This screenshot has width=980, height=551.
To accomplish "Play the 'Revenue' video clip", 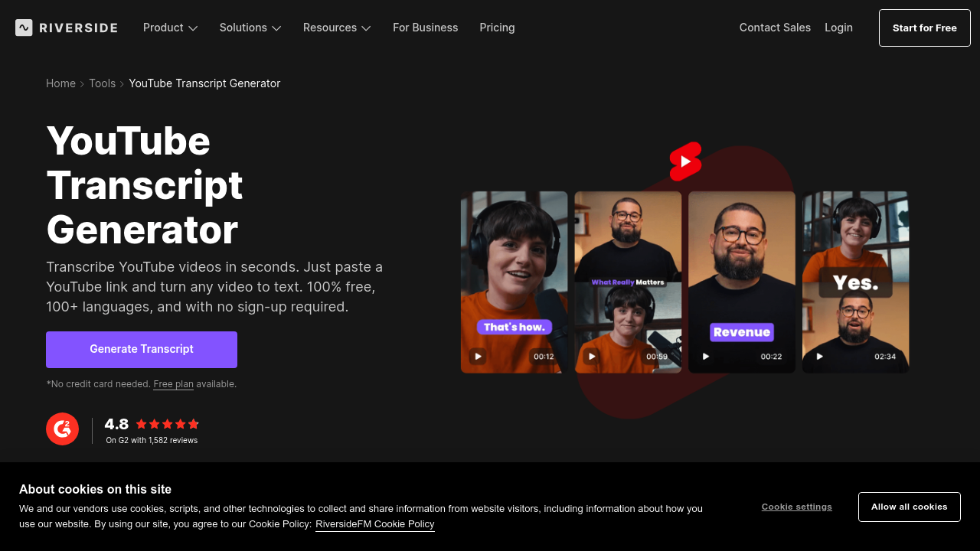I will 705,357.
